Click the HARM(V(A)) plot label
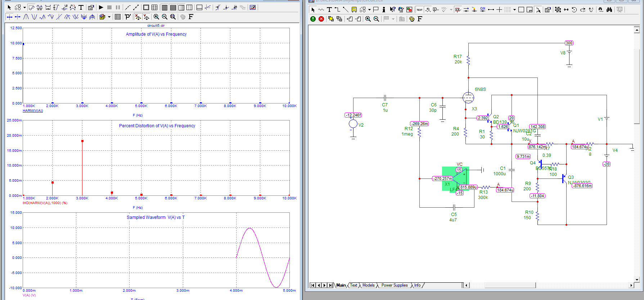Viewport: 644px width, 300px height. [33, 111]
